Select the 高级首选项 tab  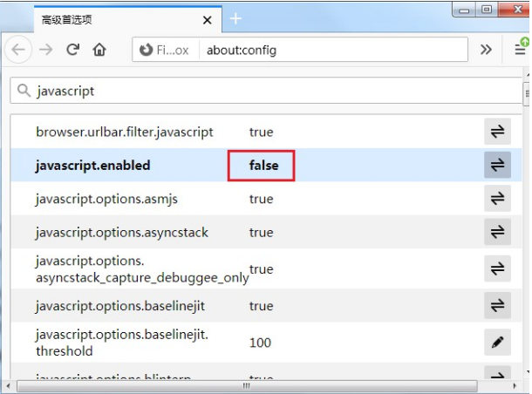tap(113, 19)
